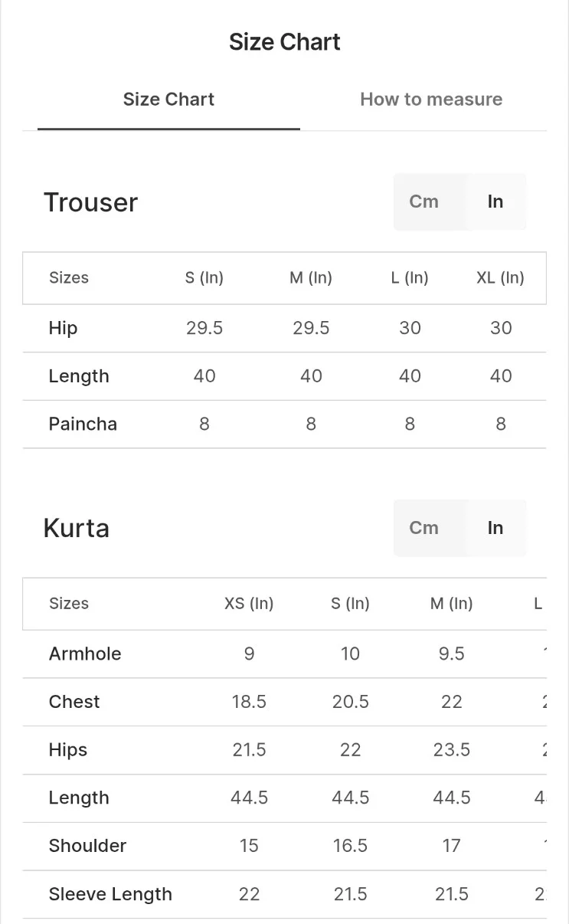This screenshot has width=569, height=924.
Task: Switch Trouser measurements to Cm
Action: tap(423, 202)
